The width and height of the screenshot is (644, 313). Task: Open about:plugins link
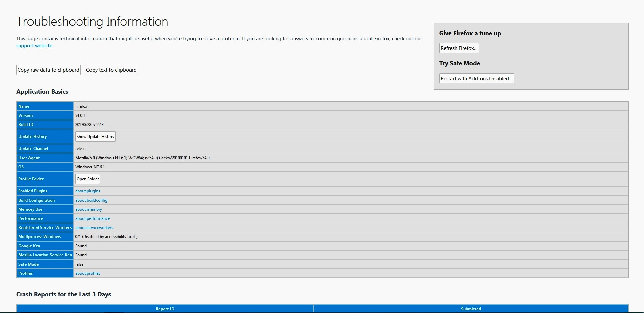coord(87,191)
